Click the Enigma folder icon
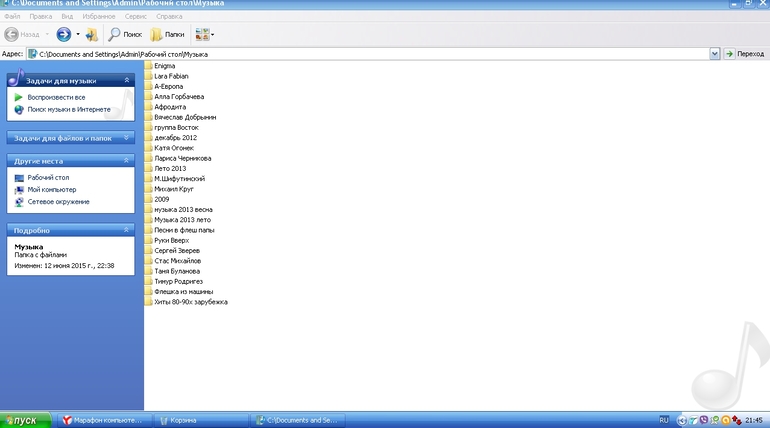Screen dimensions: 770x428 [x=149, y=66]
